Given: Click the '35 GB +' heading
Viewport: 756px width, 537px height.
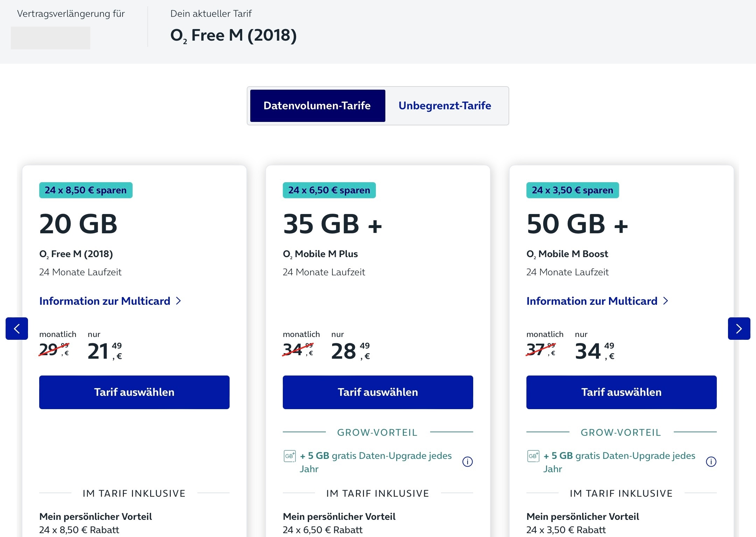Looking at the screenshot, I should pyautogui.click(x=332, y=224).
